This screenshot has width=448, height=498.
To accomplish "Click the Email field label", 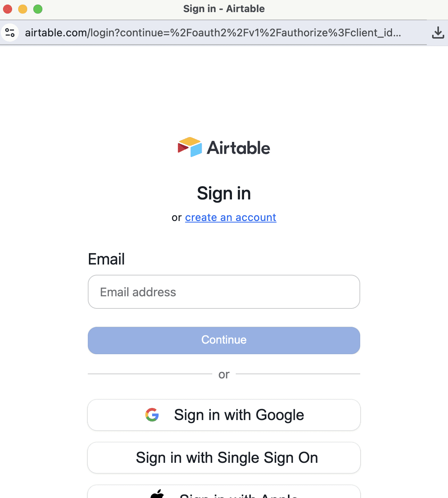I will (x=106, y=259).
